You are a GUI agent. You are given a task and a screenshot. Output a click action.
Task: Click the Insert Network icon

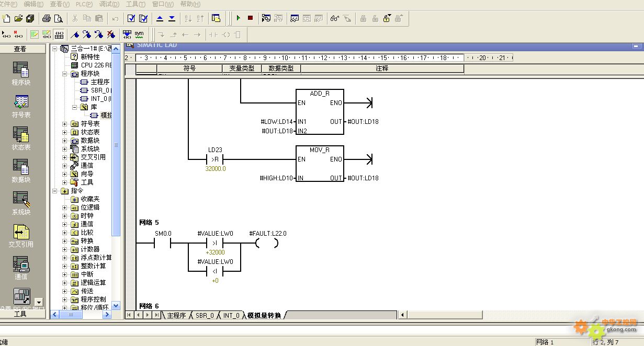[6, 34]
